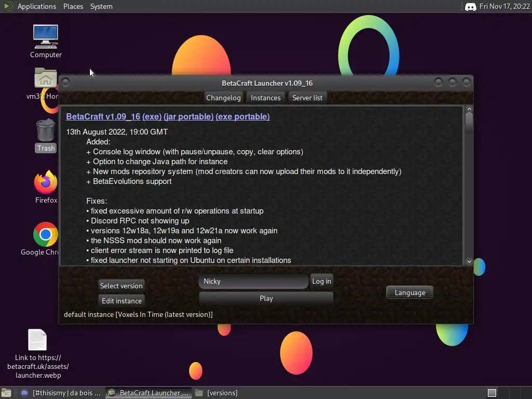This screenshot has width=532, height=399.
Task: Click the Select version button
Action: [x=121, y=286]
